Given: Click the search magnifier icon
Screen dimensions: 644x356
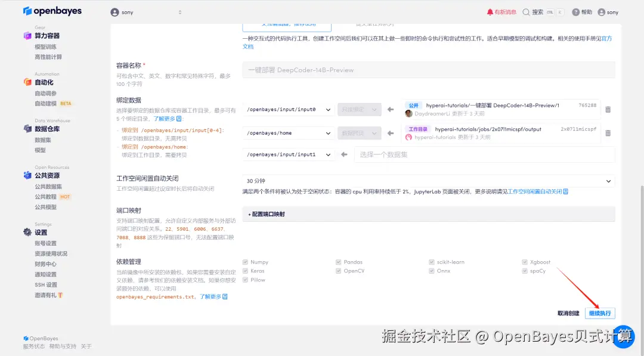Looking at the screenshot, I should [526, 13].
